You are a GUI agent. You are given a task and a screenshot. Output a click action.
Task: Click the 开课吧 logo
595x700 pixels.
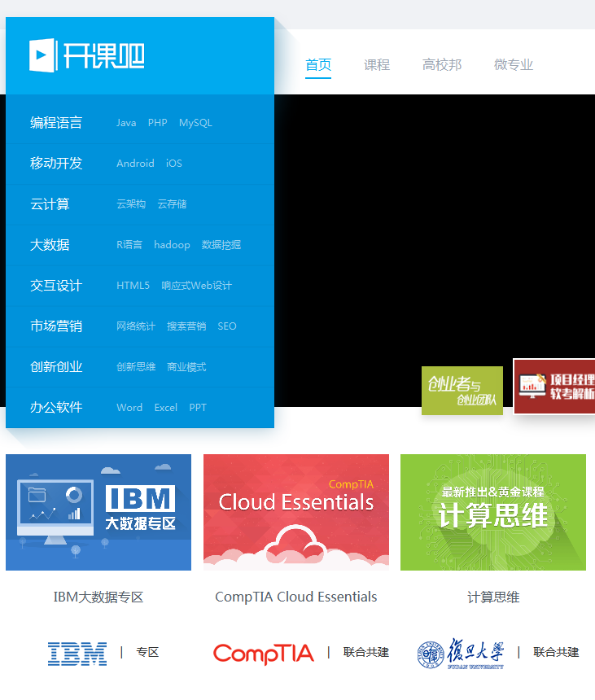[87, 55]
